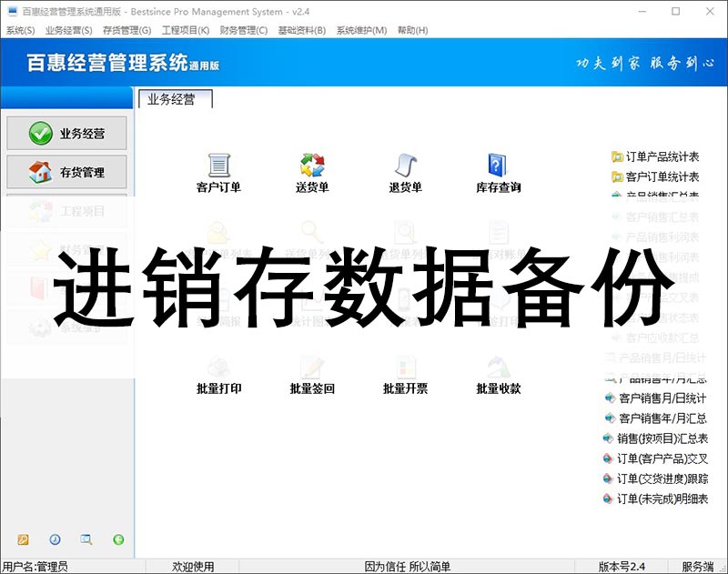Click icon beside 订单(交货进度)跟踪
The height and width of the screenshot is (574, 728).
pos(608,478)
